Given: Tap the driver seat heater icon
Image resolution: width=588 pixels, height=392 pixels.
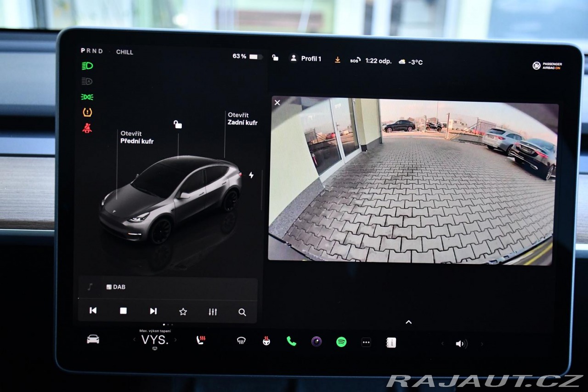Looking at the screenshot, I should (x=201, y=341).
